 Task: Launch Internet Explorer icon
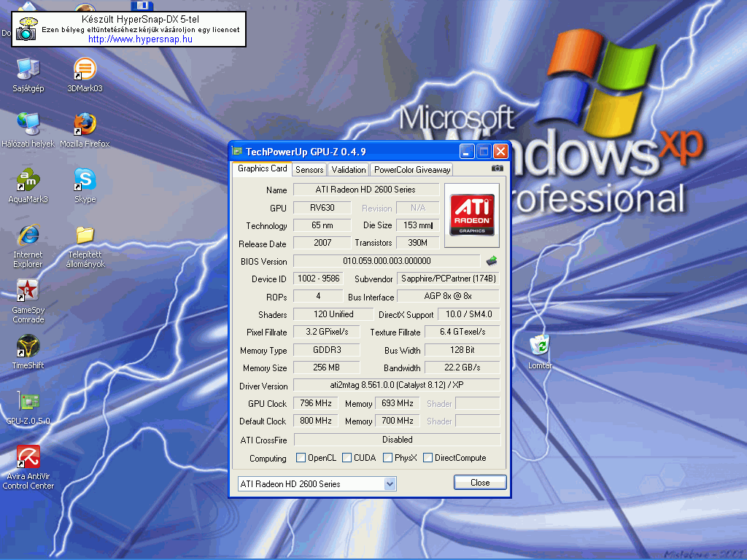[x=28, y=246]
